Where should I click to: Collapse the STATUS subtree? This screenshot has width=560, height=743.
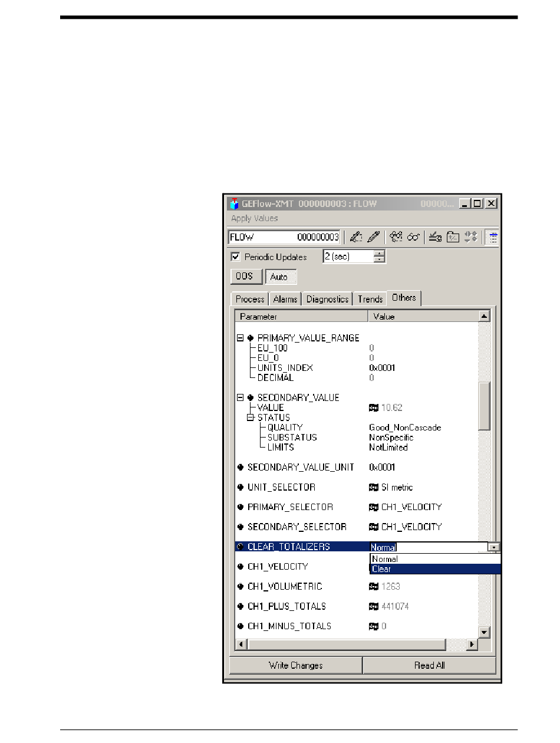(250, 417)
